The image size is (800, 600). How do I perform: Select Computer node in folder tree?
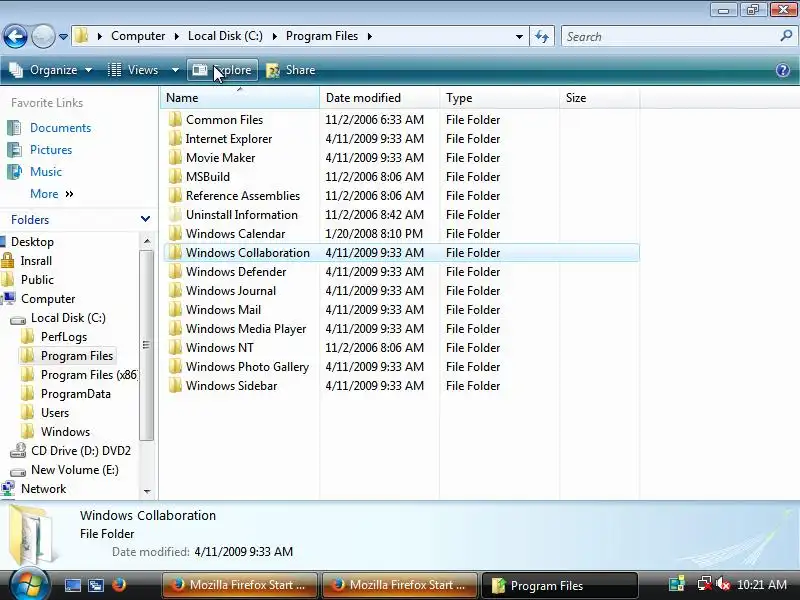[48, 298]
